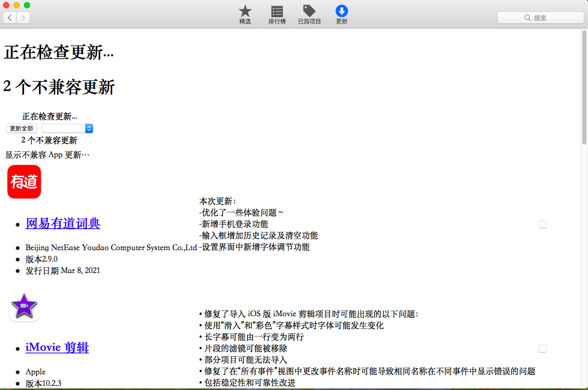This screenshot has width=588, height=390.
Task: Go forward with the right arrow
Action: [x=23, y=18]
